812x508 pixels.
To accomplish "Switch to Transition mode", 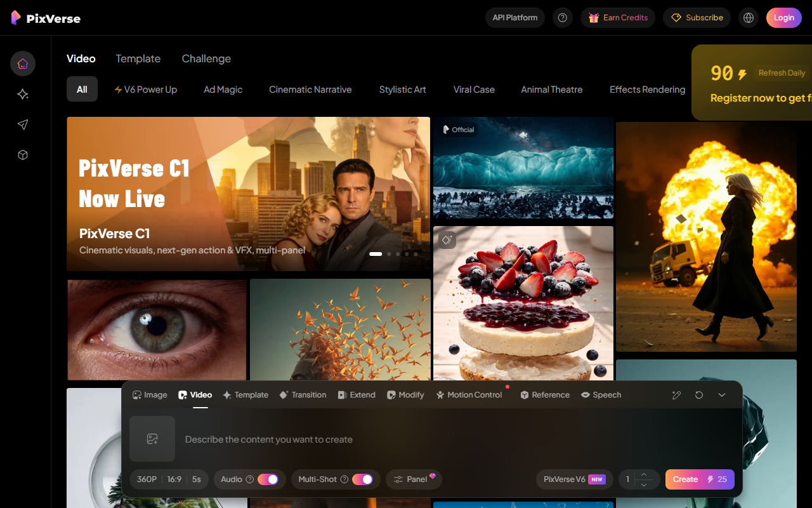I will tap(303, 395).
